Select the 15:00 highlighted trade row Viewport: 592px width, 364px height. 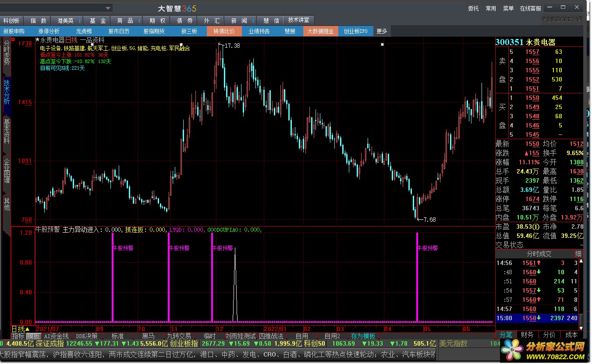[537, 318]
